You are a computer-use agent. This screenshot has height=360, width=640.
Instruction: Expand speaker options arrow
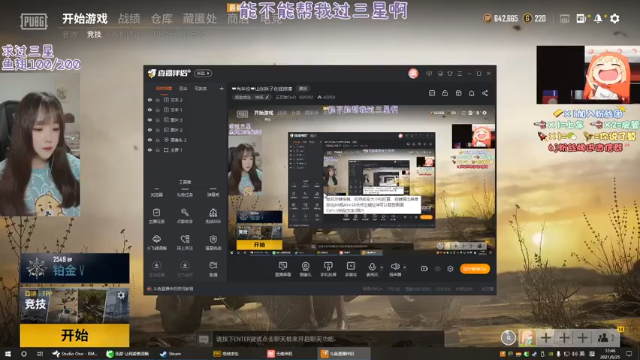click(x=404, y=268)
